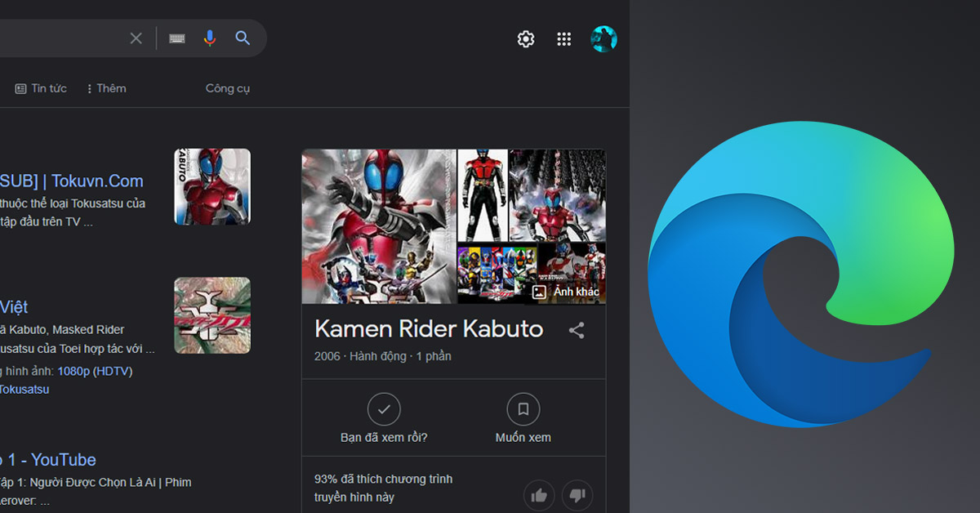This screenshot has height=513, width=980.
Task: Dislike this TV show thumbs down
Action: coord(577,495)
